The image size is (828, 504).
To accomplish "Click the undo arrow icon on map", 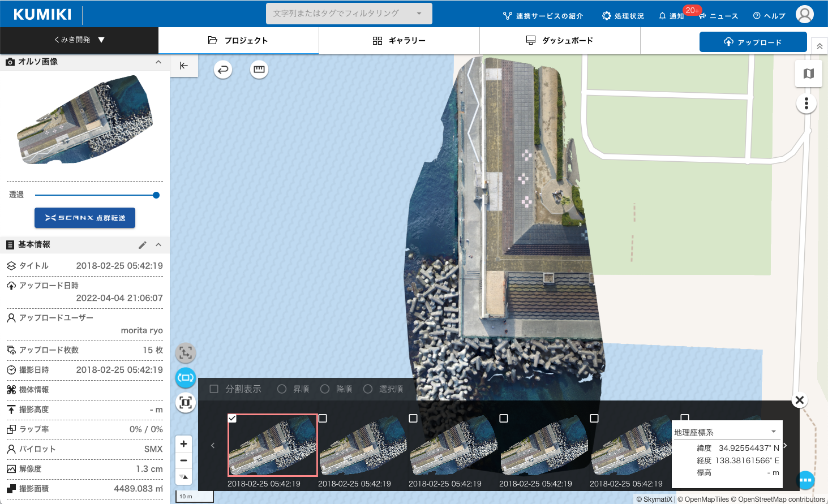I will [x=223, y=70].
